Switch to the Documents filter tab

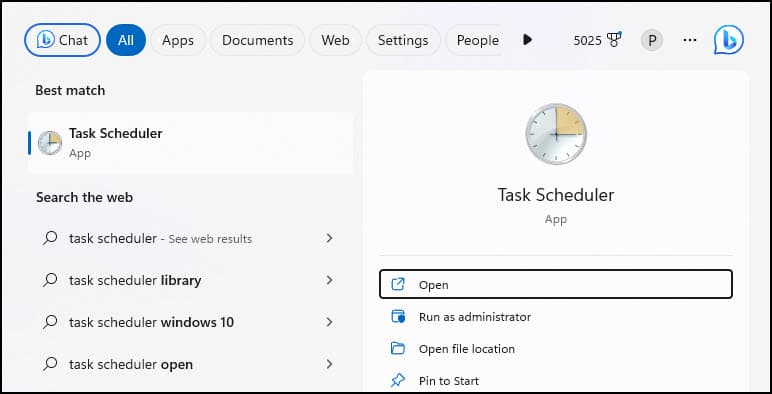click(257, 40)
